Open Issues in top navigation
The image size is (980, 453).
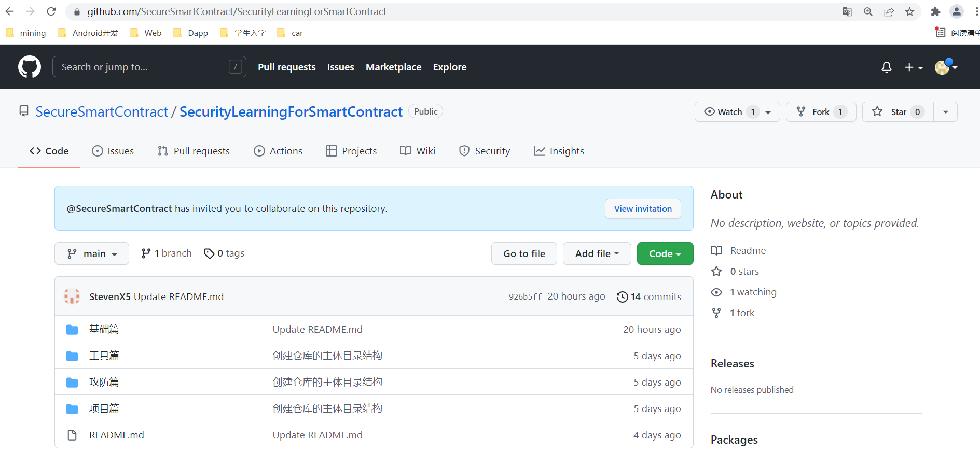(341, 67)
